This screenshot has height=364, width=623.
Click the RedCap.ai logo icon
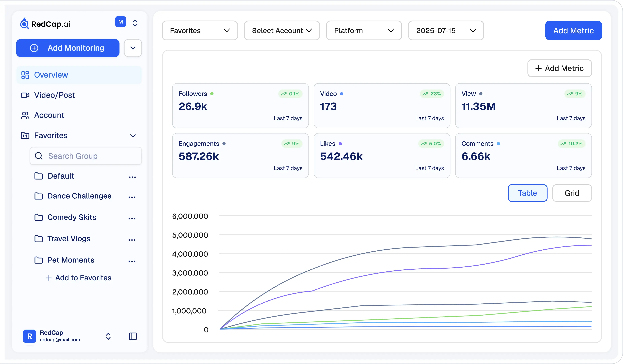[x=24, y=23]
